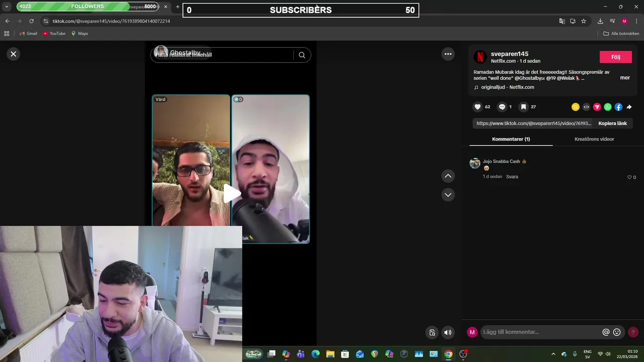
Task: Open the sveparen145 profile name
Action: 510,54
